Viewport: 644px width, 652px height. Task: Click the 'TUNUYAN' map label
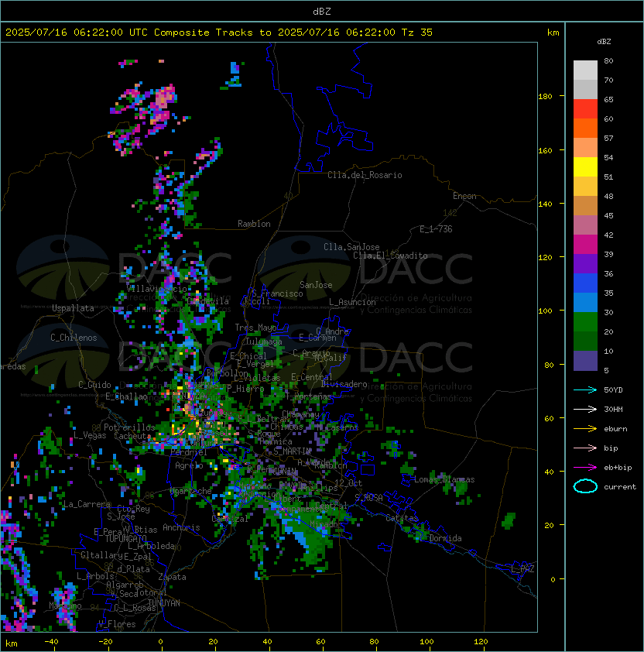(x=164, y=603)
